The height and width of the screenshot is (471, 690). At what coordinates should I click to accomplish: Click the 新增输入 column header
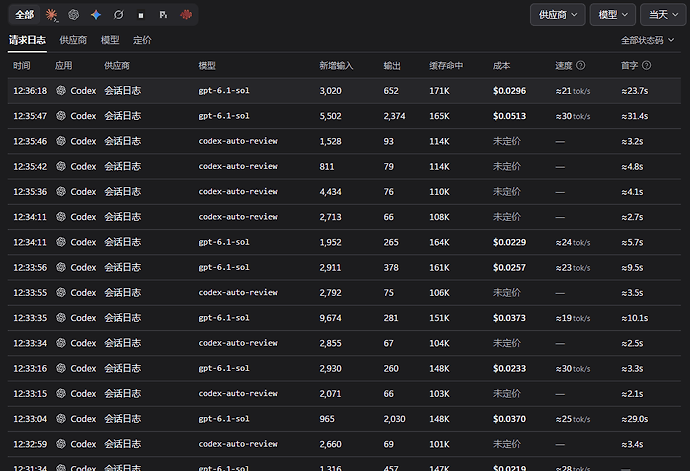pyautogui.click(x=336, y=66)
